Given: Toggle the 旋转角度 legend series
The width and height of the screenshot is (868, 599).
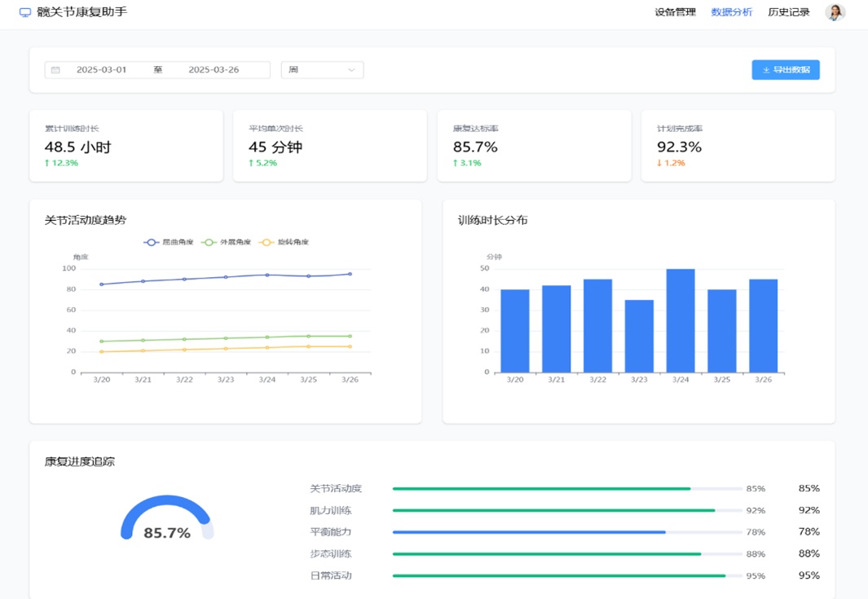Looking at the screenshot, I should 284,242.
